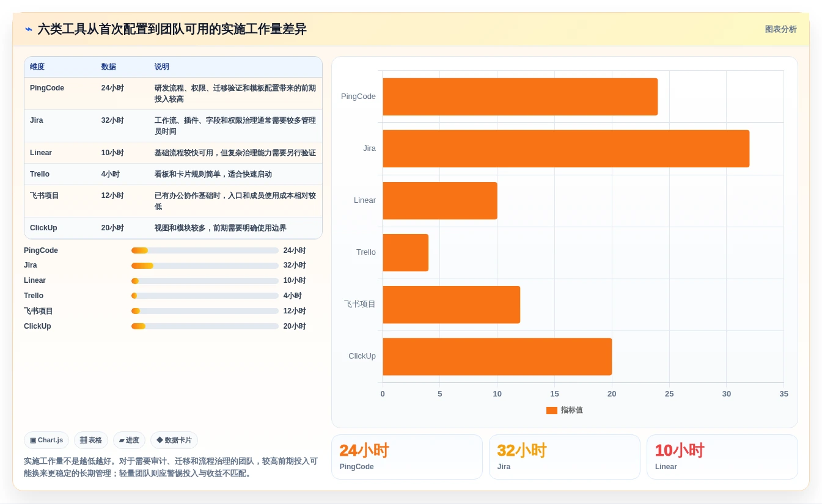The width and height of the screenshot is (822, 504).
Task: Click 飞书项目 cell in the table
Action: pos(45,195)
